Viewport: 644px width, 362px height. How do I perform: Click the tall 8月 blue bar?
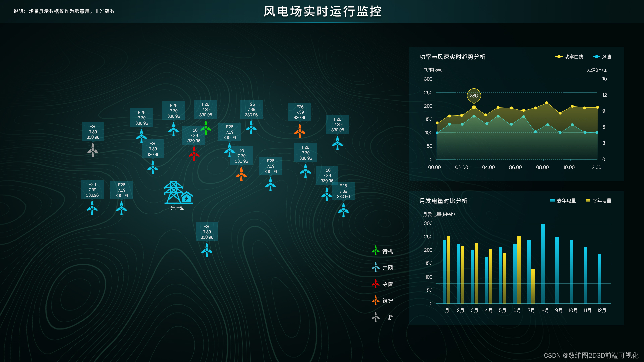tap(543, 264)
